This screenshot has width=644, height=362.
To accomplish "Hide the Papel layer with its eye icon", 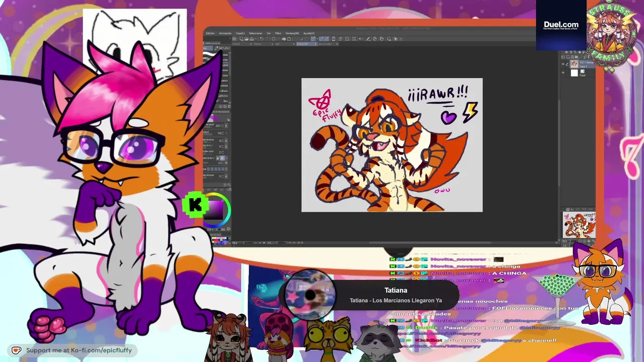I will point(563,72).
